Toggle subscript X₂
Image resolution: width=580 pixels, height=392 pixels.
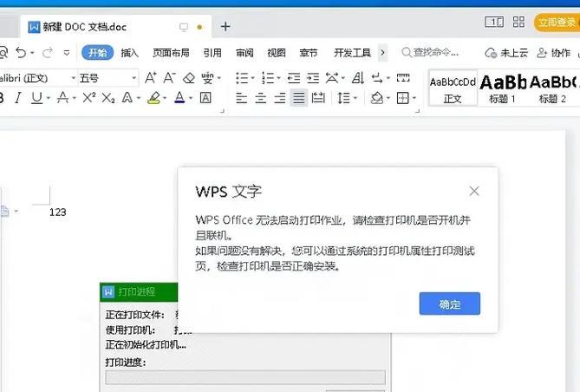tap(108, 98)
